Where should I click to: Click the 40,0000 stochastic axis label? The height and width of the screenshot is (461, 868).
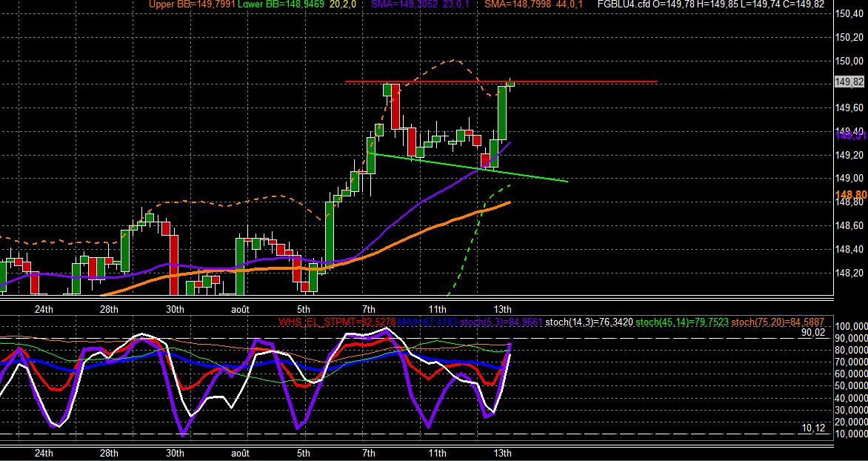click(852, 399)
